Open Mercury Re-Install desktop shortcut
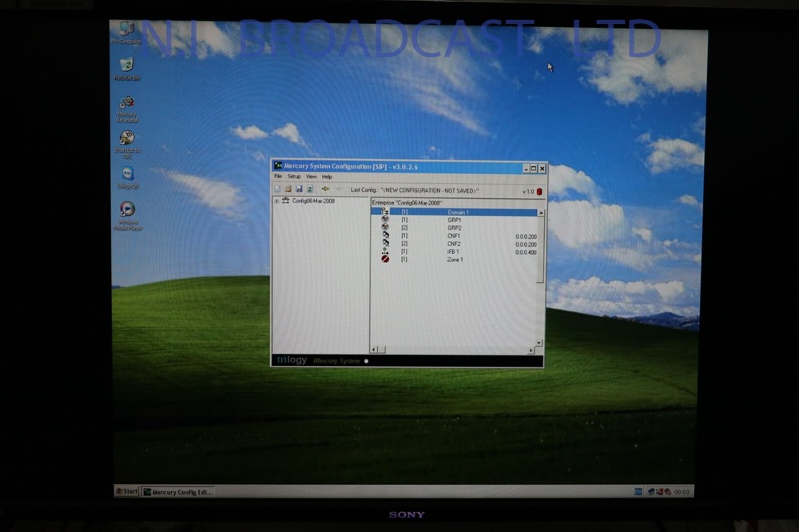The image size is (799, 532). pos(126,103)
